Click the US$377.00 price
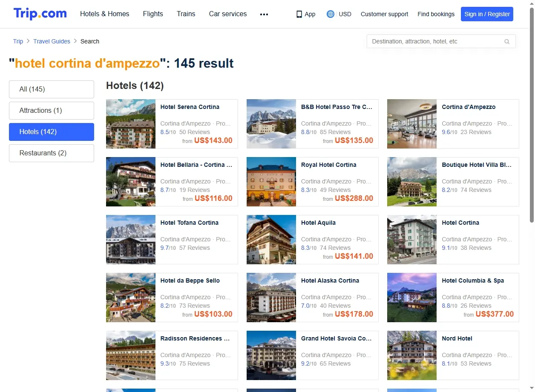Image resolution: width=535 pixels, height=392 pixels. point(495,314)
